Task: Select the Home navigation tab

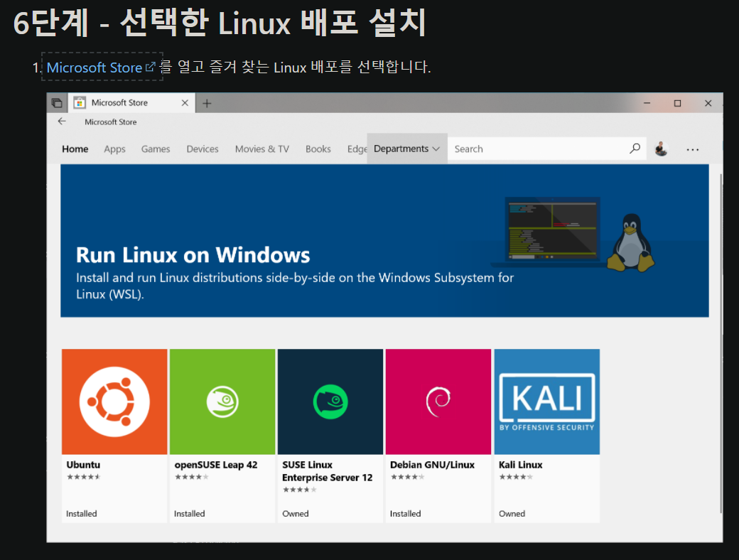Action: (75, 149)
